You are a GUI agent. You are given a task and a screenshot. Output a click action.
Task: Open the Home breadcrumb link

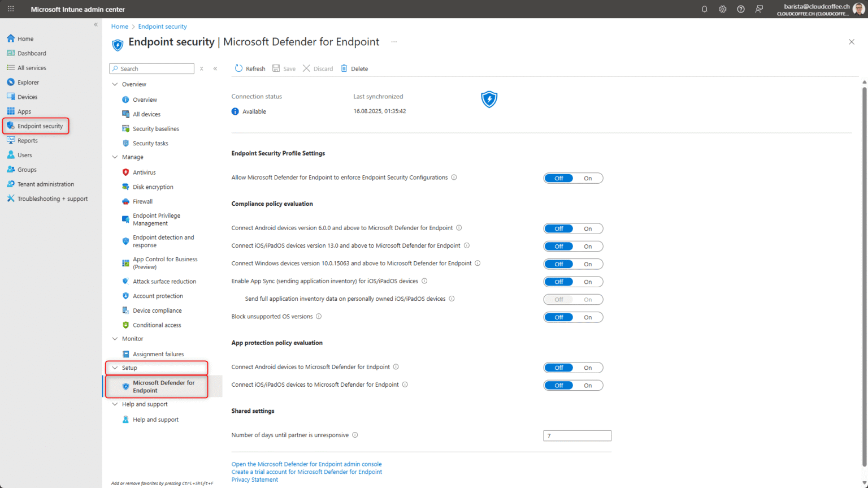119,26
